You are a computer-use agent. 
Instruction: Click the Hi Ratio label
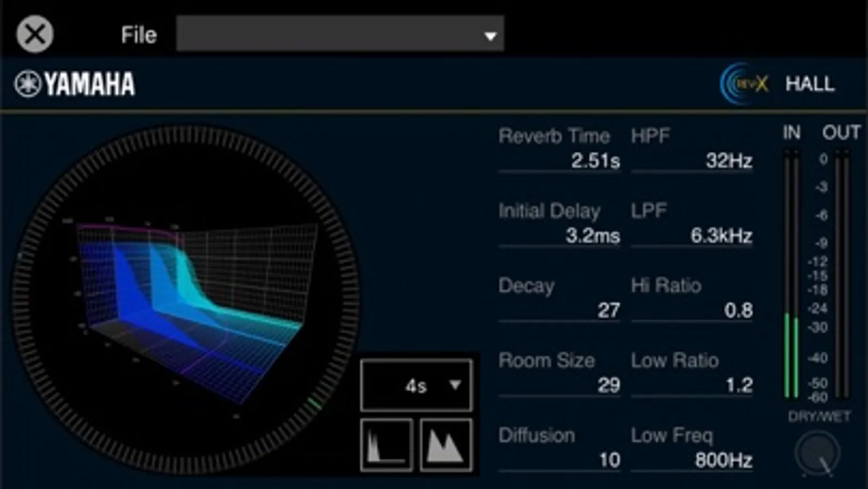666,285
